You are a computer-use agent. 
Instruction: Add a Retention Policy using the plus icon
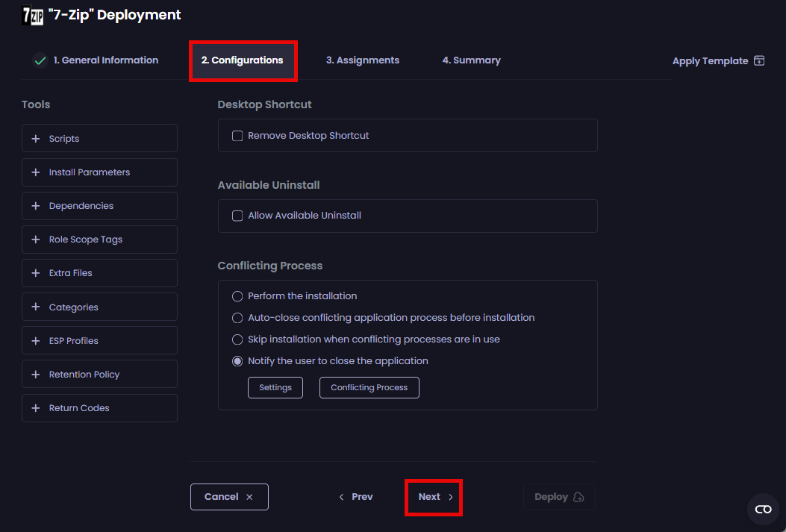35,374
